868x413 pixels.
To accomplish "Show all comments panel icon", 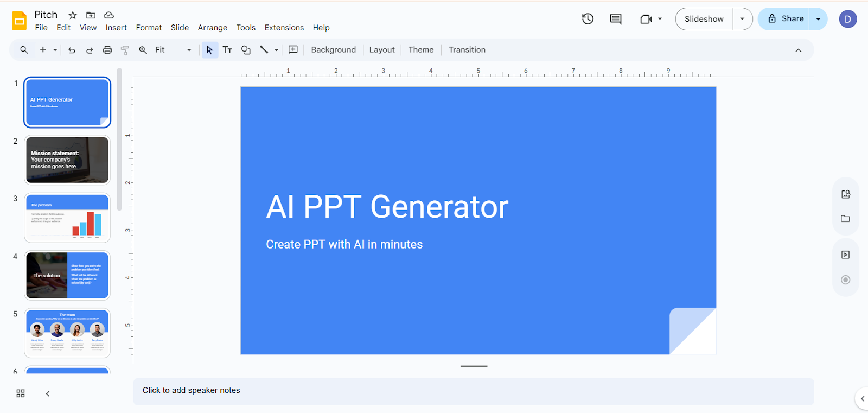I will point(616,19).
